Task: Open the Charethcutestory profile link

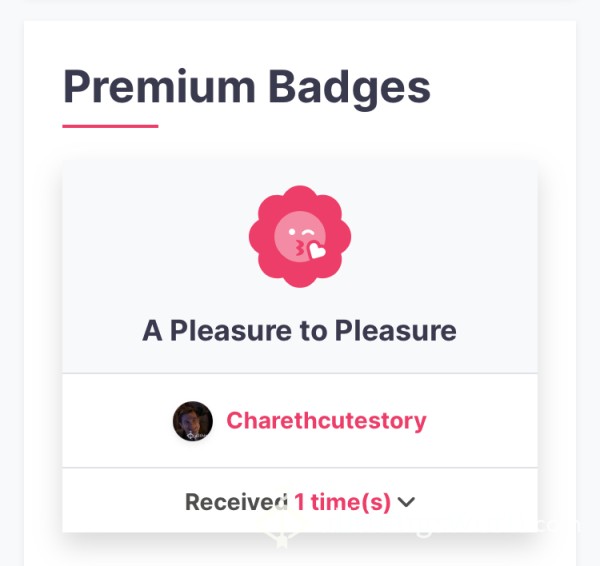Action: click(x=326, y=421)
